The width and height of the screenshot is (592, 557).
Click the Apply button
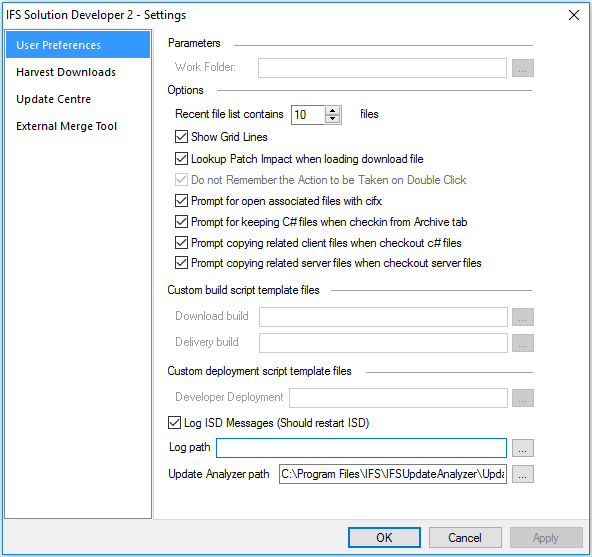[x=546, y=537]
